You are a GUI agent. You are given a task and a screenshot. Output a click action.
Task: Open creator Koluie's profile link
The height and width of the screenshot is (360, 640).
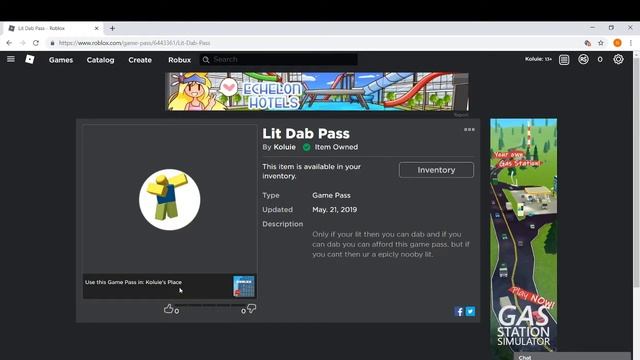click(x=284, y=147)
